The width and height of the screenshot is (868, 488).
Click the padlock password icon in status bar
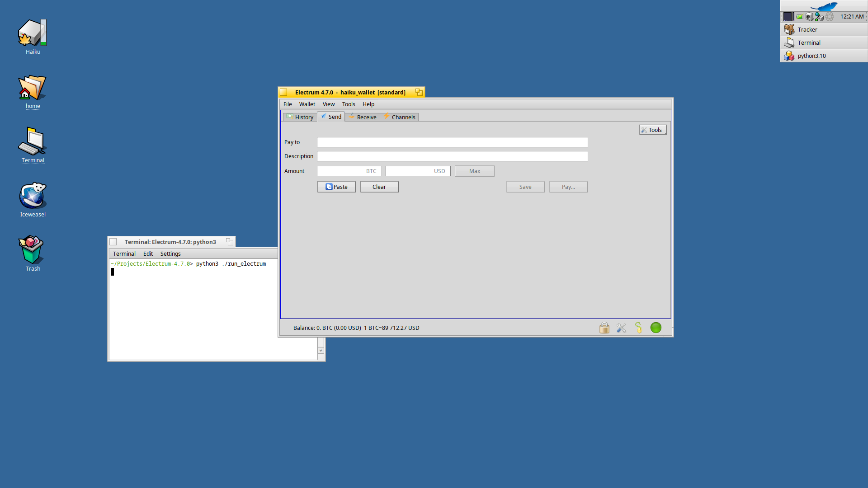point(604,328)
